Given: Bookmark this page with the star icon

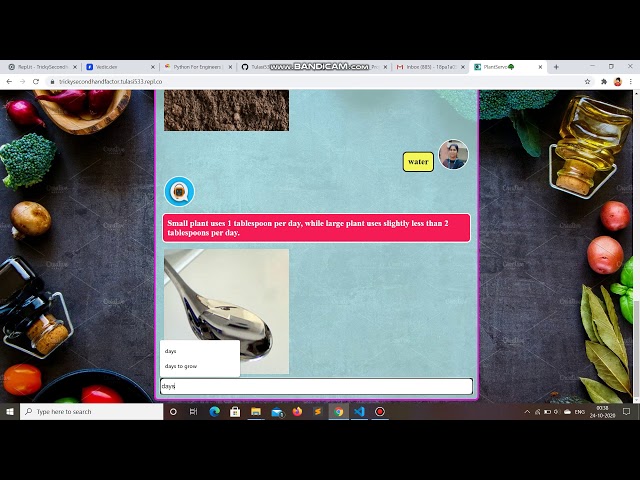Looking at the screenshot, I should pyautogui.click(x=587, y=82).
